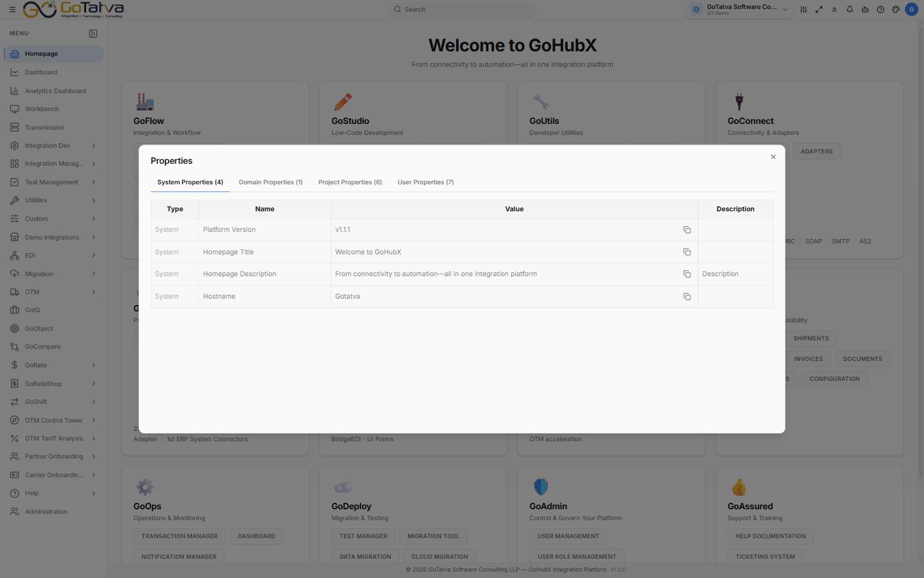Image resolution: width=924 pixels, height=578 pixels.
Task: Open the hamburger menu at top left
Action: [12, 10]
